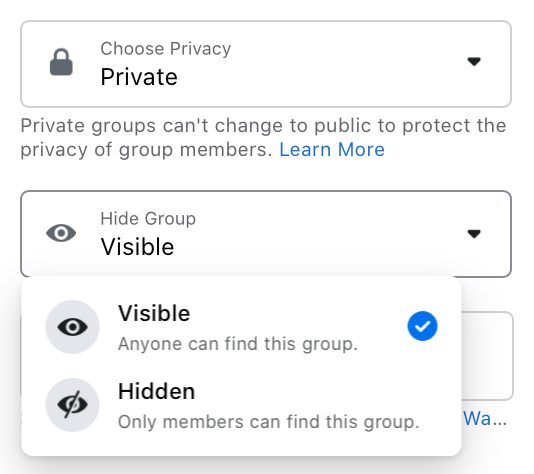Click the blue checkmark on Visible option
The width and height of the screenshot is (534, 474).
tap(422, 326)
